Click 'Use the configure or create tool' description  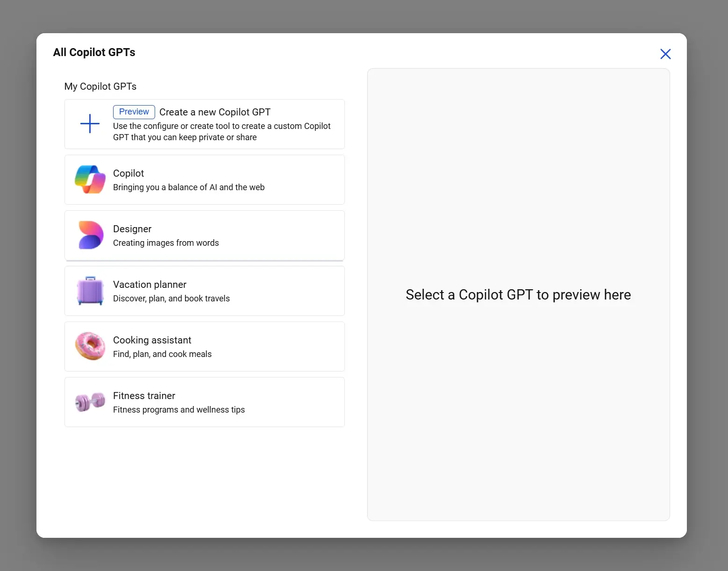pos(221,132)
